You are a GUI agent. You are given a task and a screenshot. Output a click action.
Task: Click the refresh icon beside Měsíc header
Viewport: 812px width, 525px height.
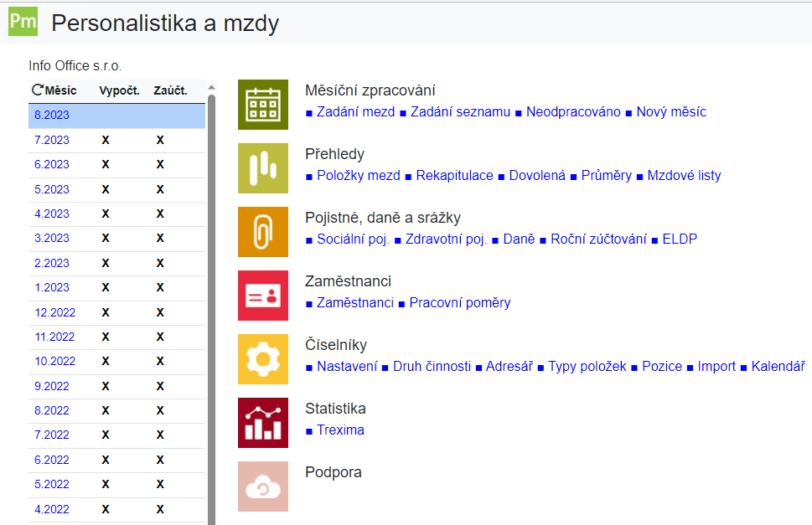coord(38,90)
